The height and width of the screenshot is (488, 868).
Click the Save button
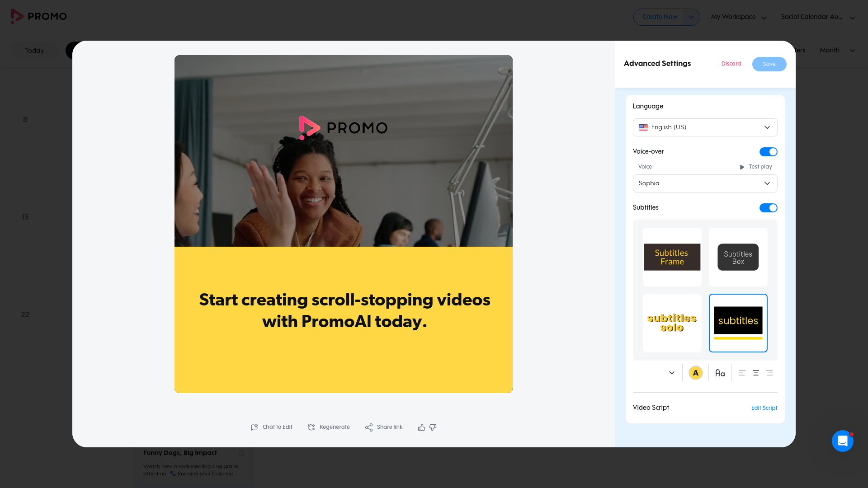click(769, 64)
